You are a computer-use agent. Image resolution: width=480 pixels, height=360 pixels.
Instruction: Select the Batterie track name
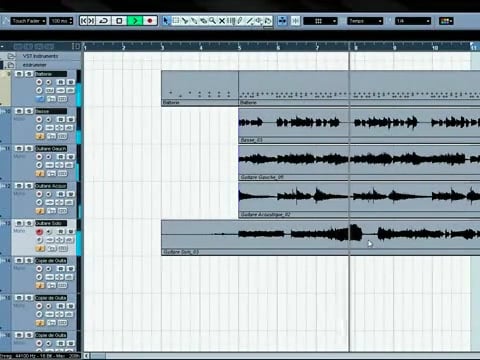tap(51, 74)
